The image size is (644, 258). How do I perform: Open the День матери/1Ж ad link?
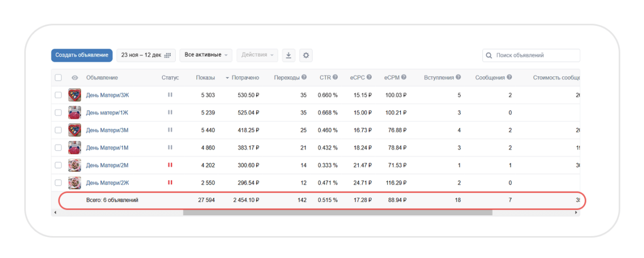coord(107,113)
